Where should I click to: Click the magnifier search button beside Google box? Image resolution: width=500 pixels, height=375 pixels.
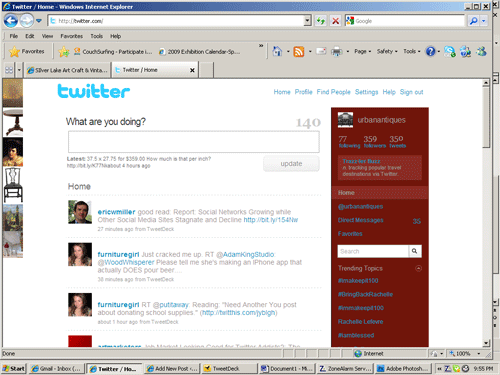coord(473,21)
